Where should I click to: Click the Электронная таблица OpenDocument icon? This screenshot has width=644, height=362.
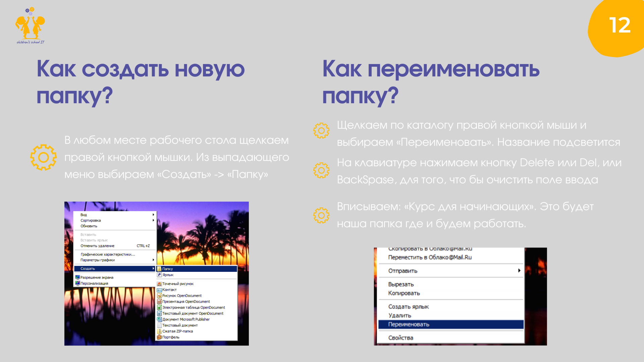pyautogui.click(x=159, y=307)
